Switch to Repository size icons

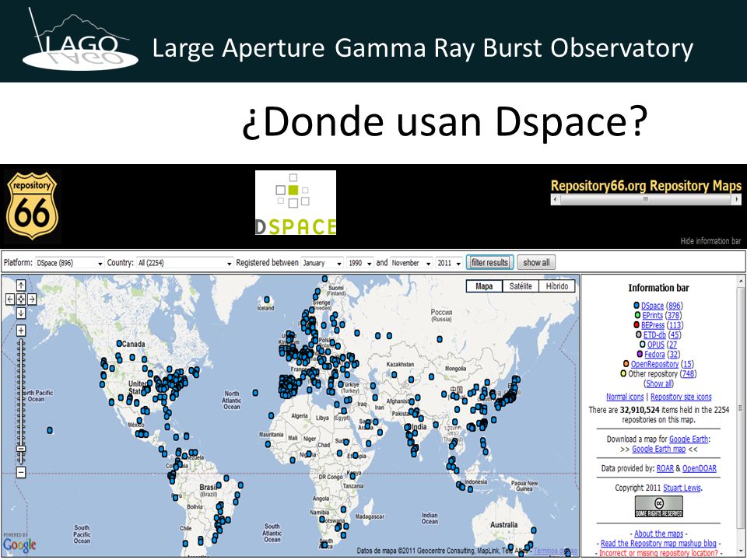coord(681,397)
